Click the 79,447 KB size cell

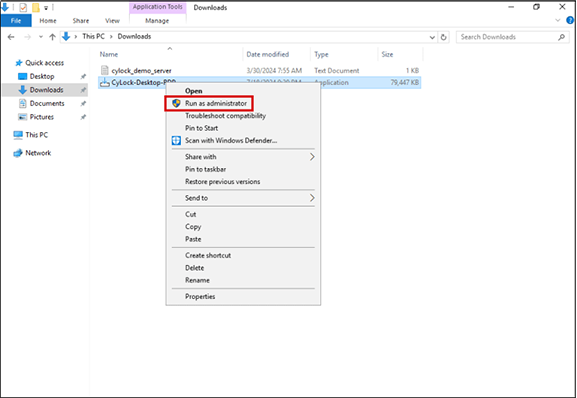(404, 83)
